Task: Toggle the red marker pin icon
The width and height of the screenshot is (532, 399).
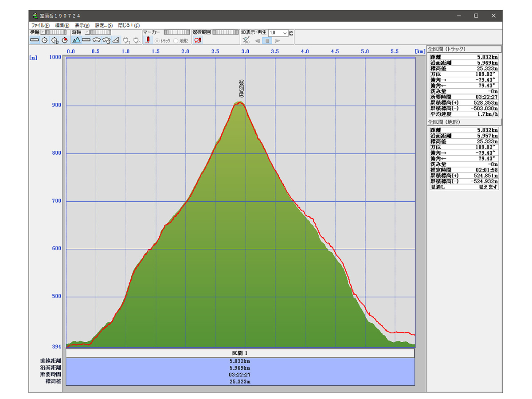Action: (x=147, y=40)
